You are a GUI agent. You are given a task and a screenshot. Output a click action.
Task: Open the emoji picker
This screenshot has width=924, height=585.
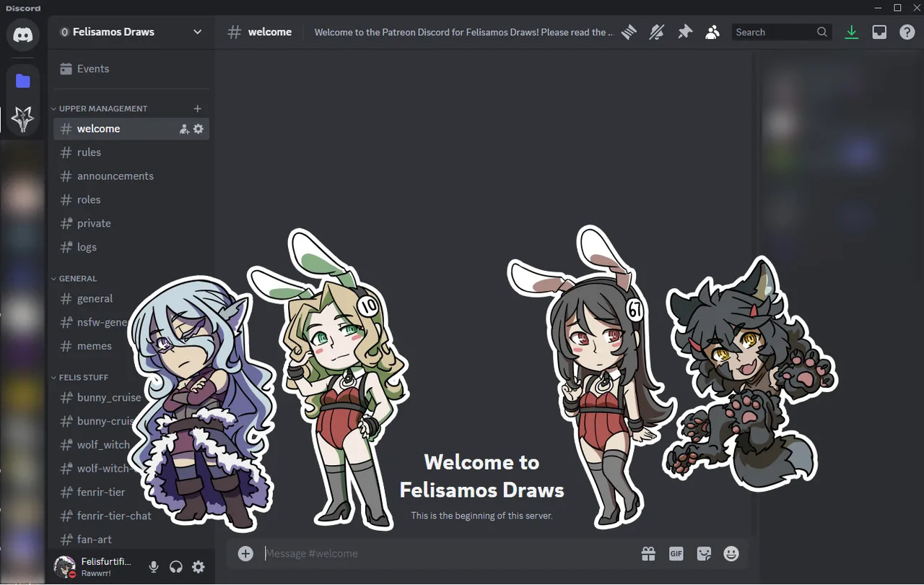(731, 554)
